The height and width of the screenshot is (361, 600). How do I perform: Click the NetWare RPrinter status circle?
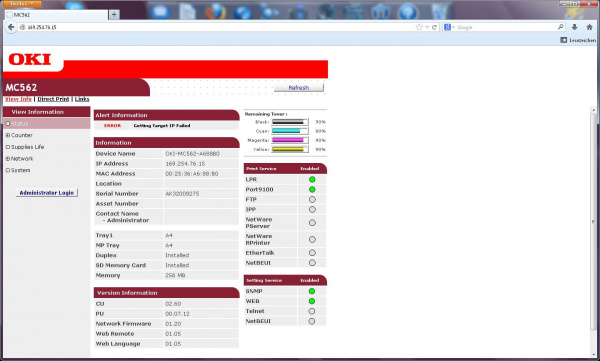[x=312, y=240]
